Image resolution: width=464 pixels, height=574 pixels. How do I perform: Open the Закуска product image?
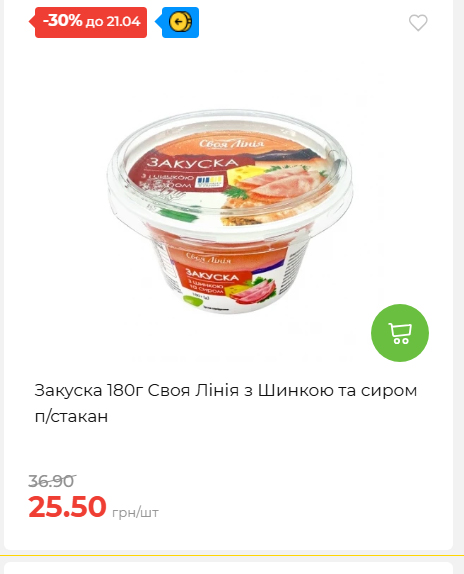[x=231, y=210]
